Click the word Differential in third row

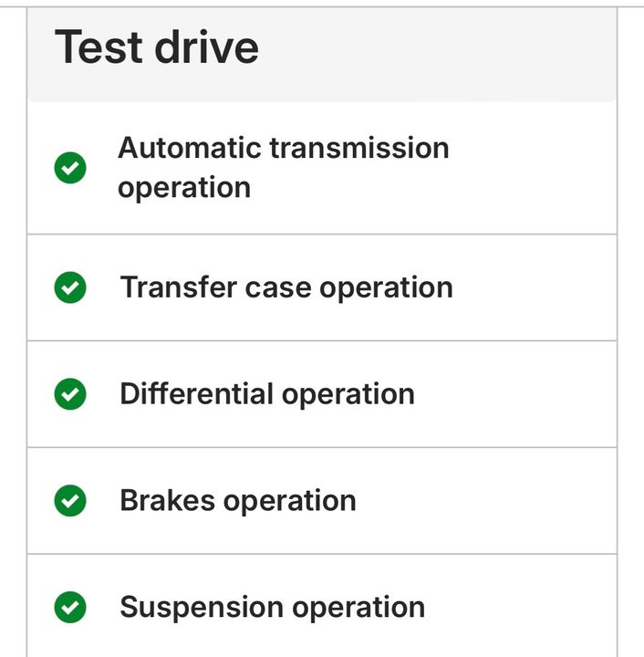coord(196,393)
